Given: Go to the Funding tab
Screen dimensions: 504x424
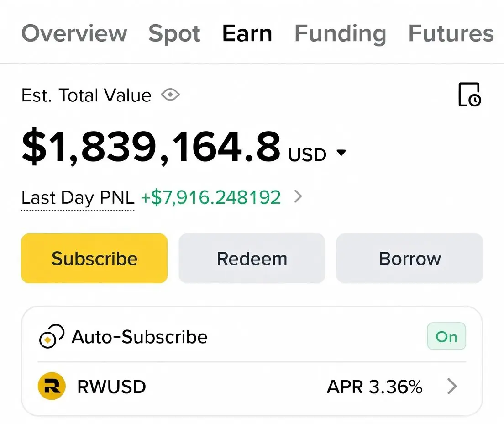Looking at the screenshot, I should coord(340,34).
